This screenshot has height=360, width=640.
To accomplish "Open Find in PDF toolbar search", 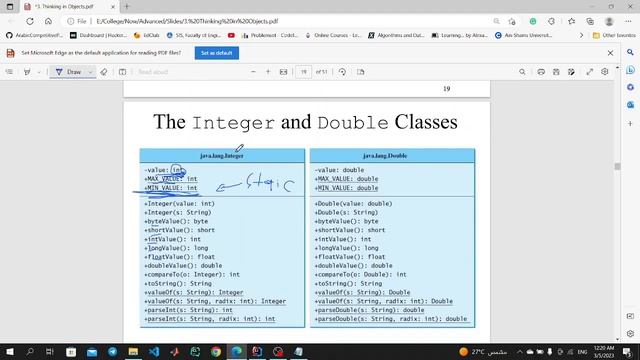I will [x=522, y=72].
